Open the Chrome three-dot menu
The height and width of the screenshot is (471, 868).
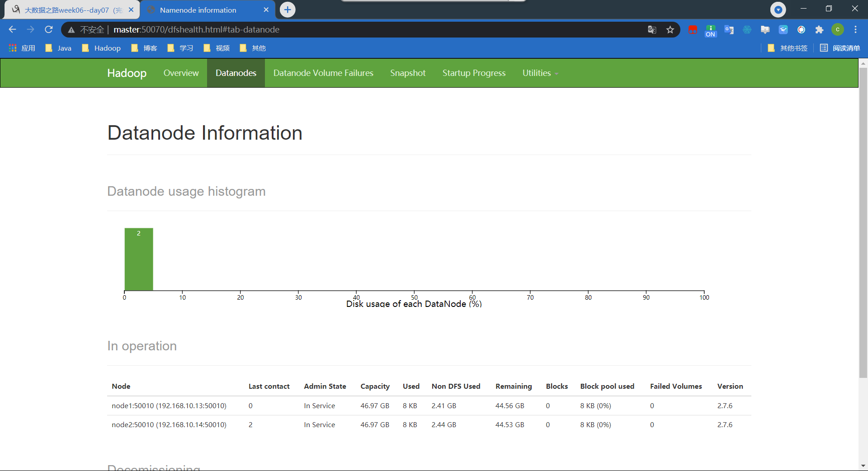coord(855,30)
